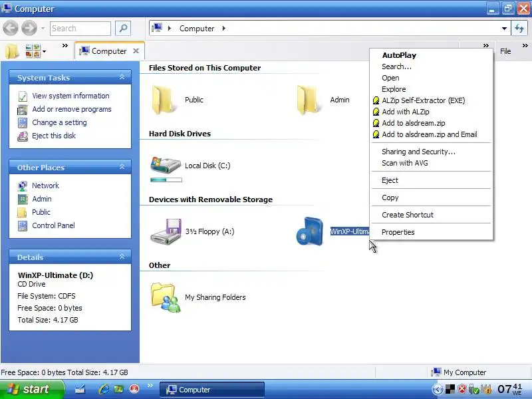This screenshot has width=532, height=399.
Task: Expand left toolbar overflow chevron
Action: pyautogui.click(x=65, y=45)
